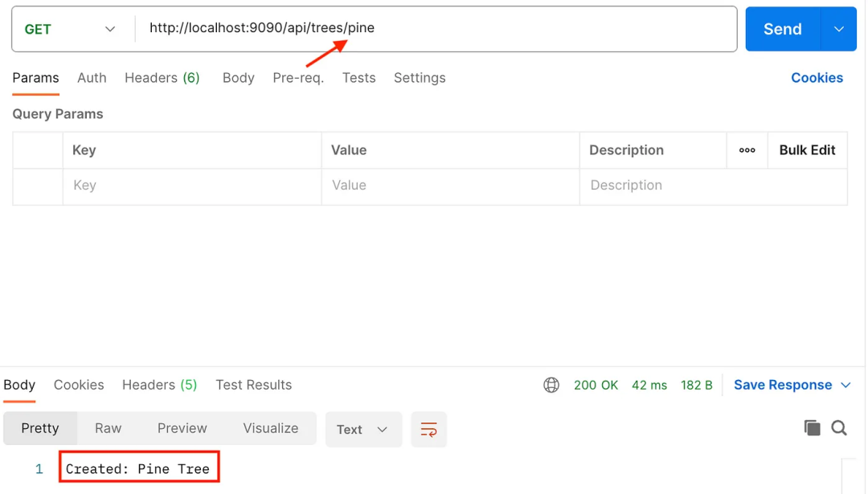The height and width of the screenshot is (494, 868).
Task: Open the Pre-req. tab
Action: [298, 78]
